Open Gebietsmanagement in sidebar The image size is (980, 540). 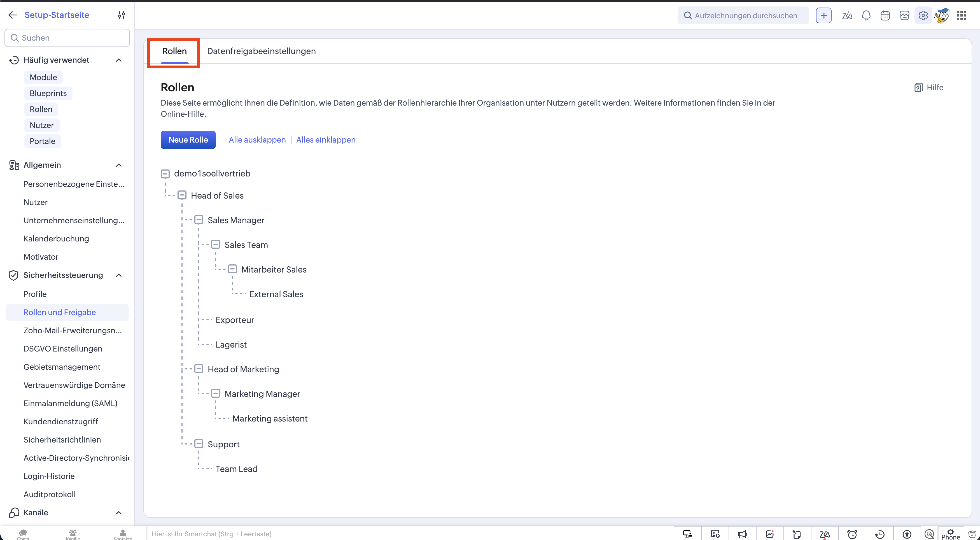point(62,367)
